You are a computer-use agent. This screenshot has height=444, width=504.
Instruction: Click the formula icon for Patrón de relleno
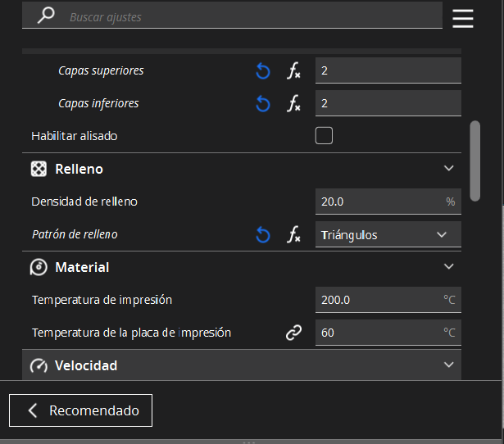coord(293,235)
